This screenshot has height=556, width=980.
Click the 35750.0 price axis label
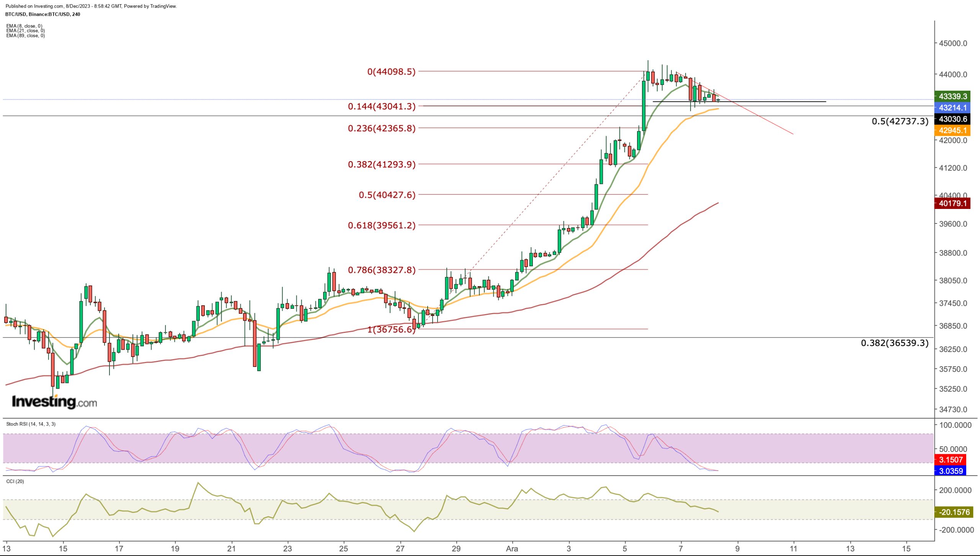point(953,369)
